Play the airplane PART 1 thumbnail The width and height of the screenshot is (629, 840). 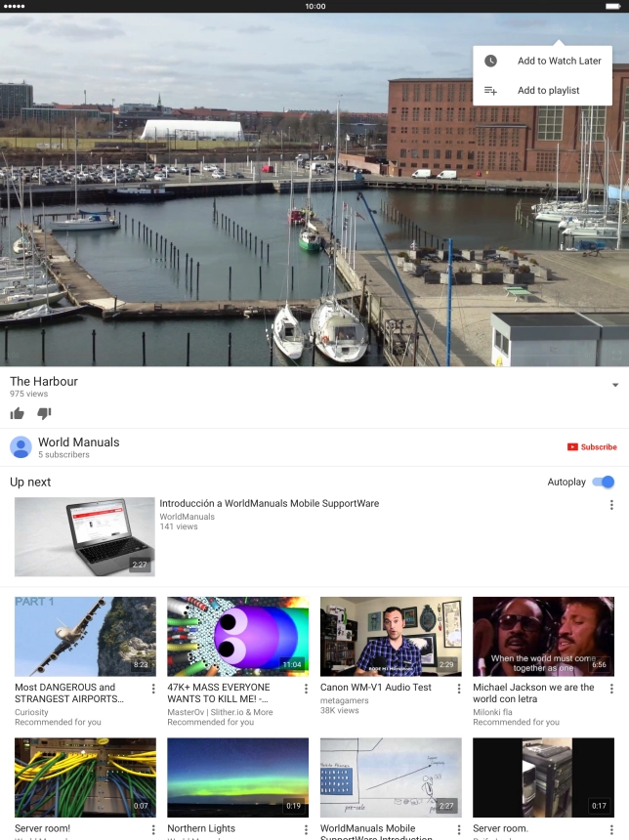point(85,637)
